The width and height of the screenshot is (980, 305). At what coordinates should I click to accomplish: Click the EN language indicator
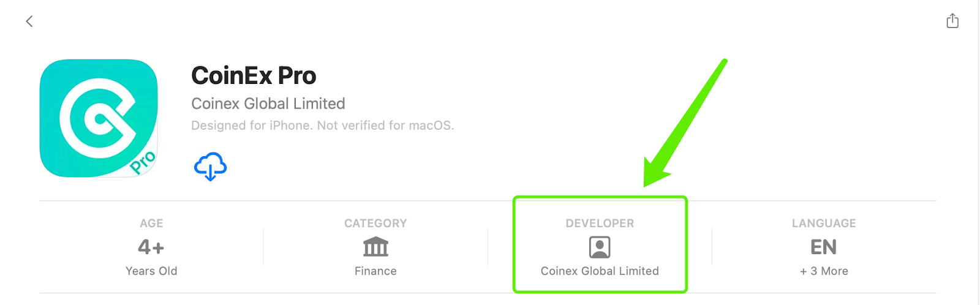[824, 247]
